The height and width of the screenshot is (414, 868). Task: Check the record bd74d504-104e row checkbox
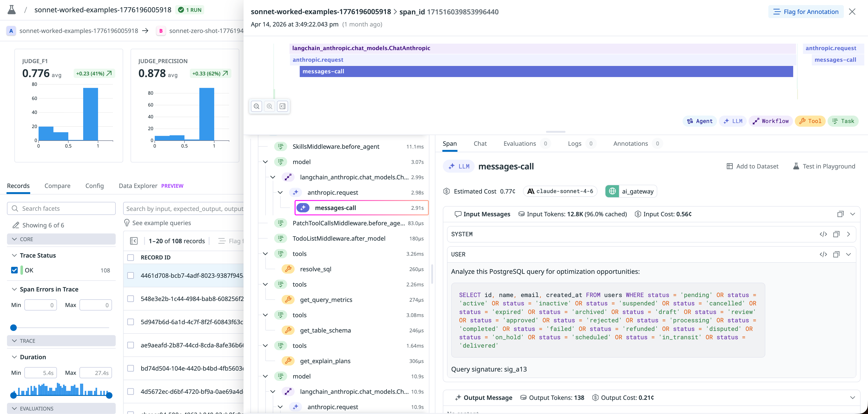tap(131, 369)
